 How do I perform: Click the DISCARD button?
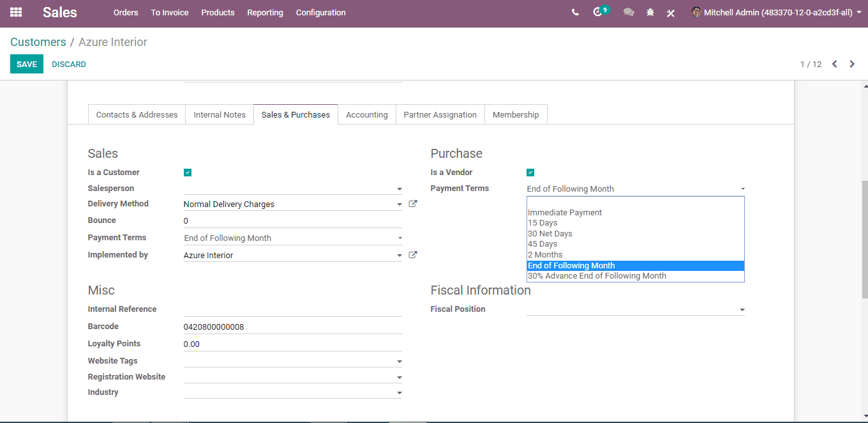[69, 64]
